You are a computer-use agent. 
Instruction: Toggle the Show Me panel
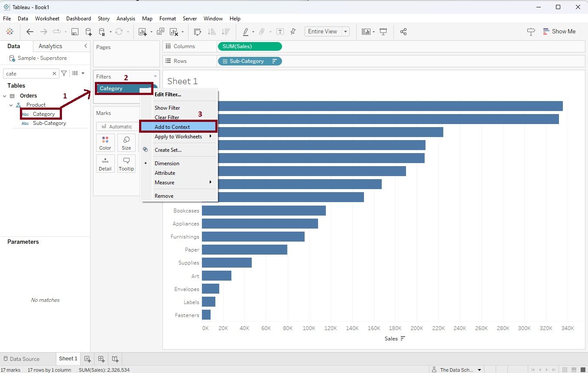pos(559,31)
